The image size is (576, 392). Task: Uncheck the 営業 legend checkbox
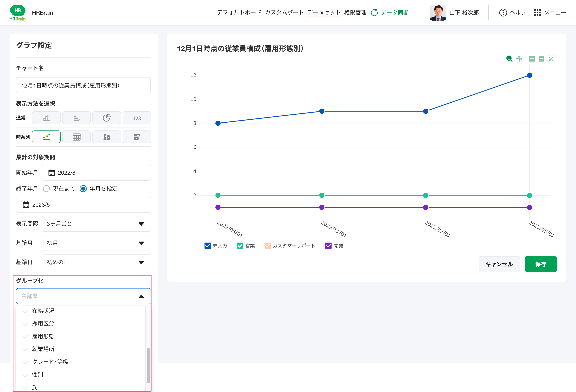pos(240,246)
